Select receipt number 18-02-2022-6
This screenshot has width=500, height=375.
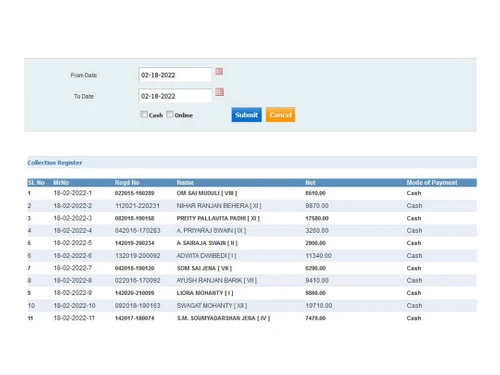tap(73, 256)
